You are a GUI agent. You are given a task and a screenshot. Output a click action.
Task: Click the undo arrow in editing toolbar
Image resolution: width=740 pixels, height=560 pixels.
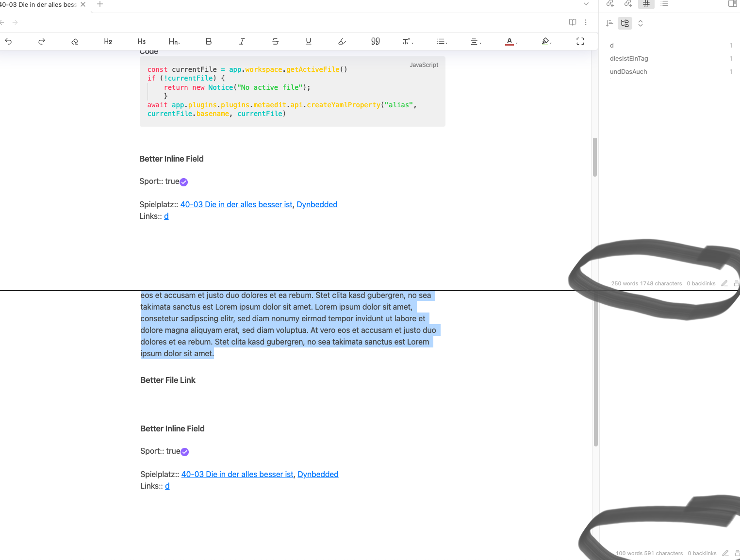tap(8, 41)
